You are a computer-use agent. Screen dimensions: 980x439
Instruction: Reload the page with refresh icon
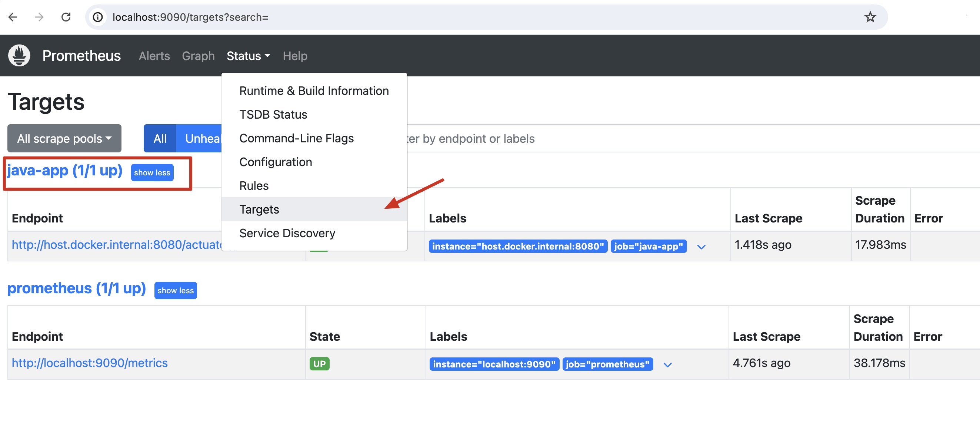pyautogui.click(x=66, y=17)
